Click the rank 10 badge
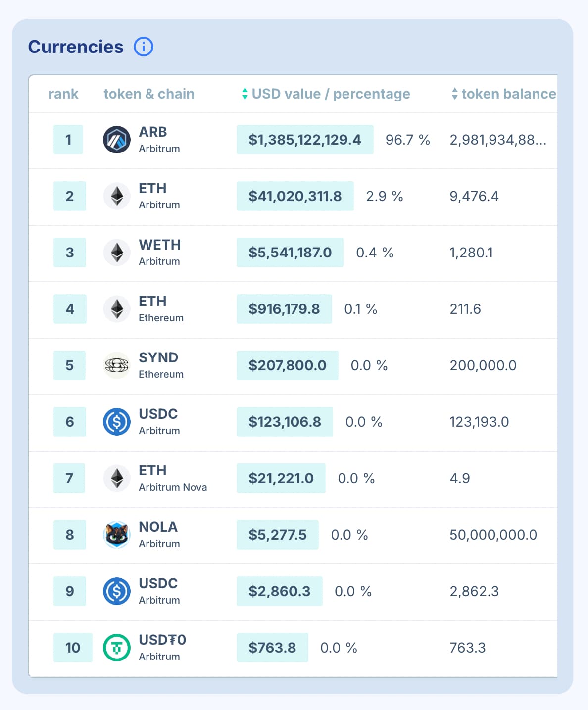 [73, 648]
